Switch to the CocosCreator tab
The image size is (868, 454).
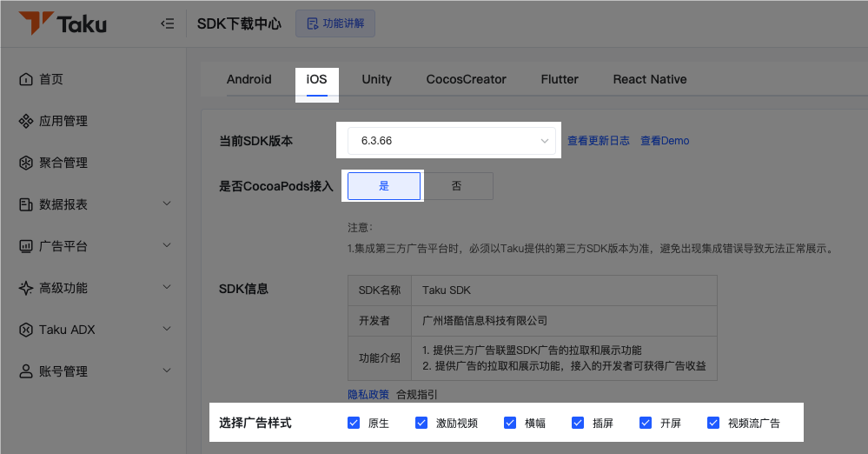pos(466,79)
